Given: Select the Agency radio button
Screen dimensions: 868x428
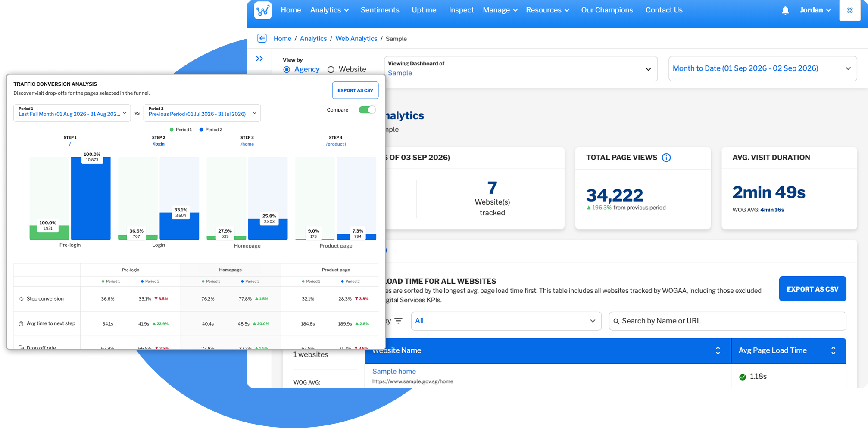Looking at the screenshot, I should [x=287, y=69].
